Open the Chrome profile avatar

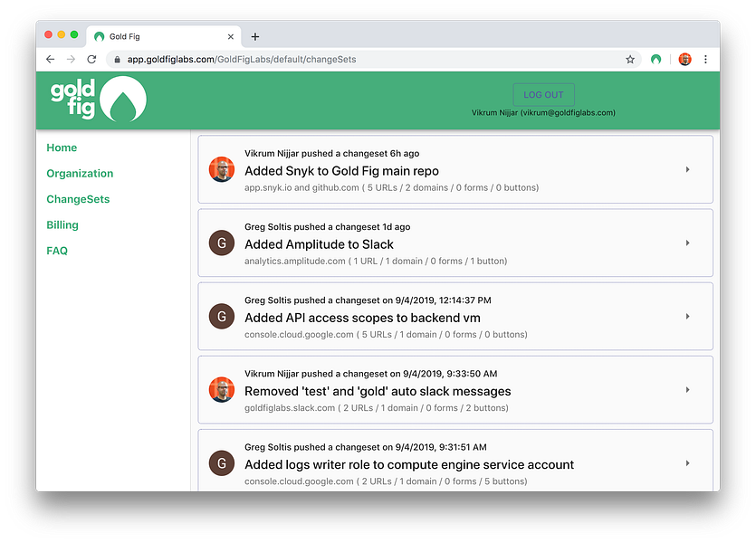(684, 59)
